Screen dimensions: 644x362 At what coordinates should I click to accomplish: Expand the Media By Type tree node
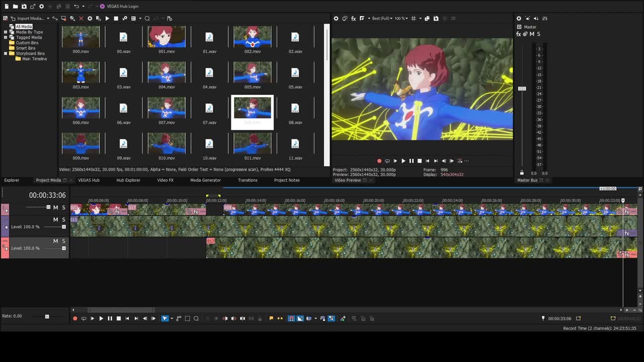click(x=6, y=32)
